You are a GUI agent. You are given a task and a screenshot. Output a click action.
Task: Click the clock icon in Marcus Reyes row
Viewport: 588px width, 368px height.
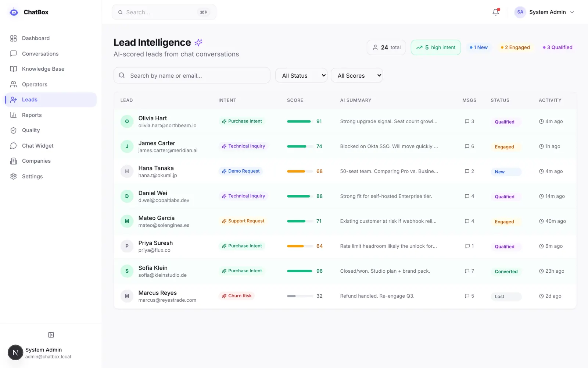pos(541,296)
